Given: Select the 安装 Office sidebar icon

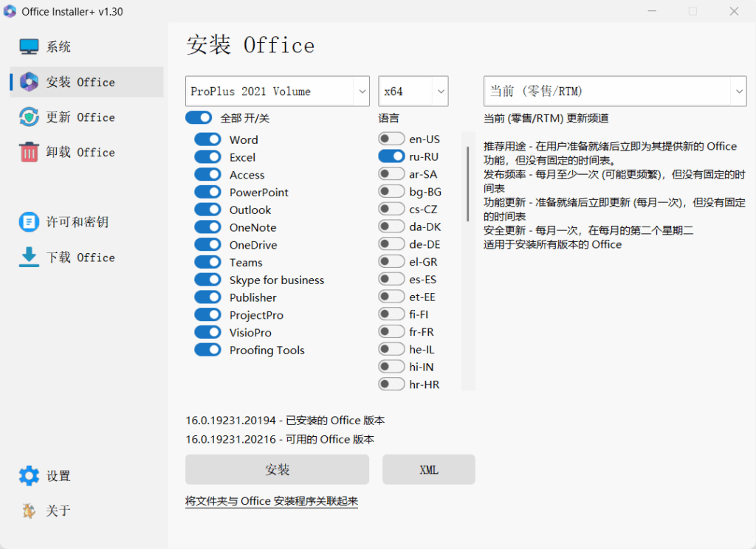Looking at the screenshot, I should pos(27,82).
